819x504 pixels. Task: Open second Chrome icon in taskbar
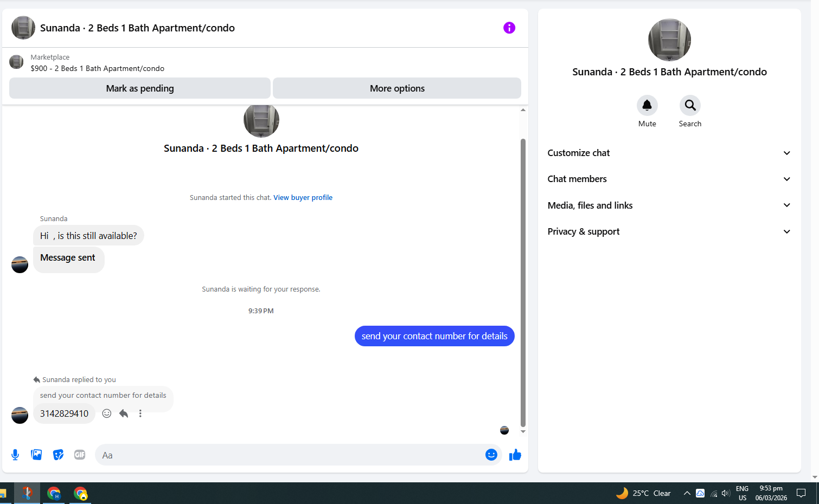pyautogui.click(x=80, y=493)
